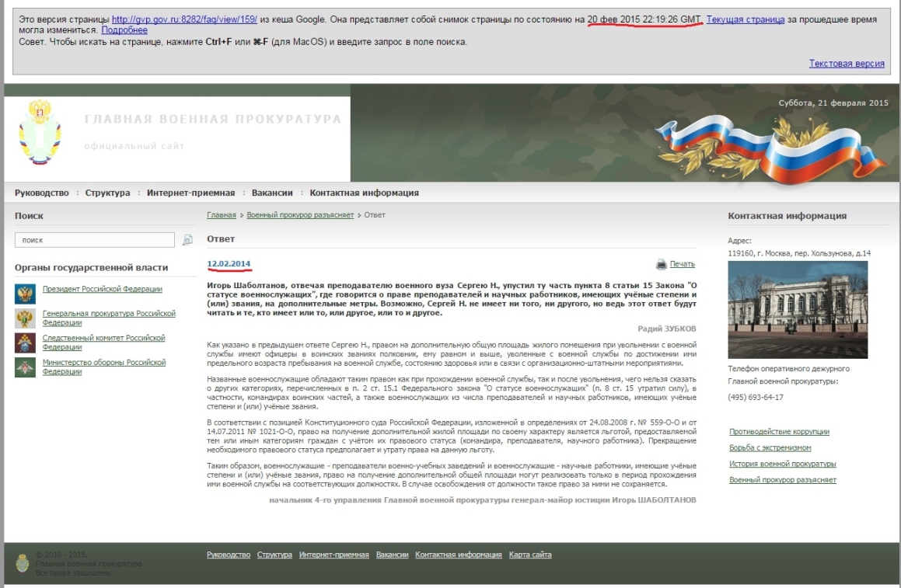Click the Министерство обороны emblem icon
The image size is (901, 588).
coord(25,367)
